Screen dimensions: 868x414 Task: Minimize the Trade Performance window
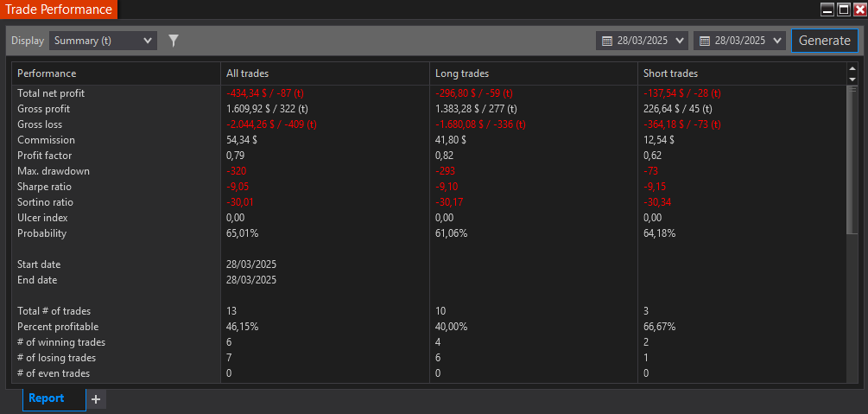[x=828, y=10]
